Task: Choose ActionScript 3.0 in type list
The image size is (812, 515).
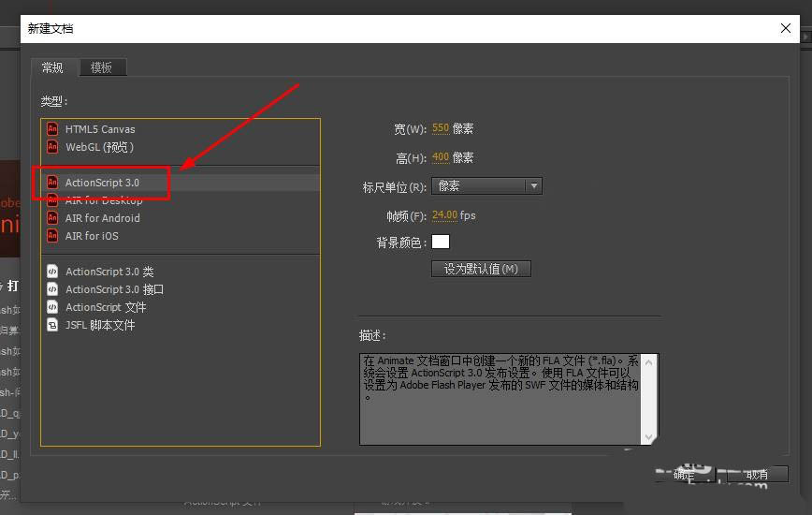Action: pos(181,183)
